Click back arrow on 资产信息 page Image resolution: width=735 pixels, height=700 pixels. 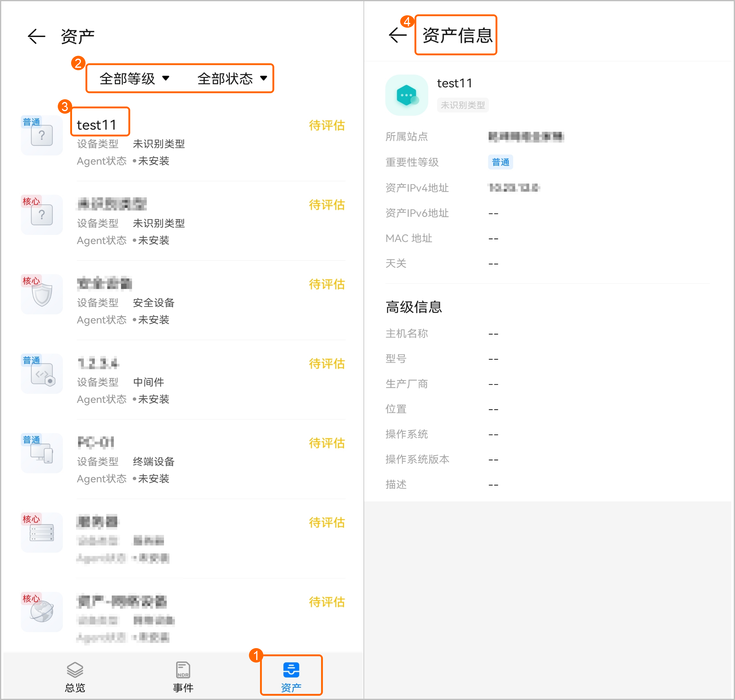[397, 35]
